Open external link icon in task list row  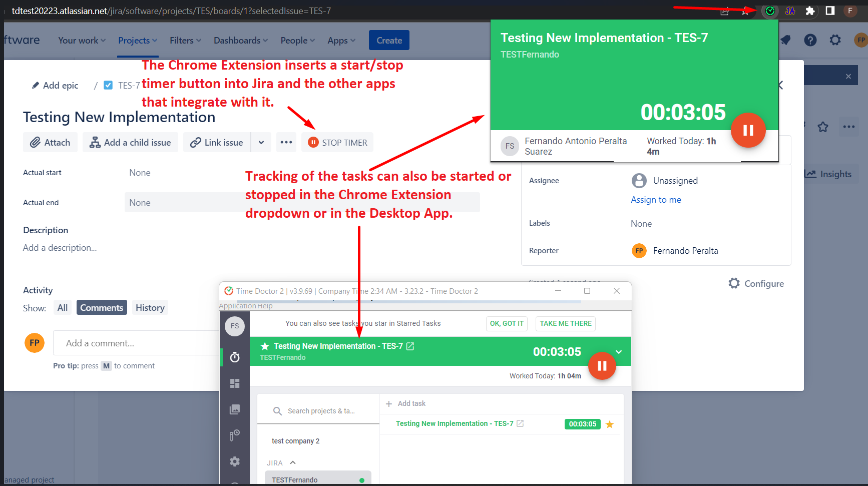(520, 423)
